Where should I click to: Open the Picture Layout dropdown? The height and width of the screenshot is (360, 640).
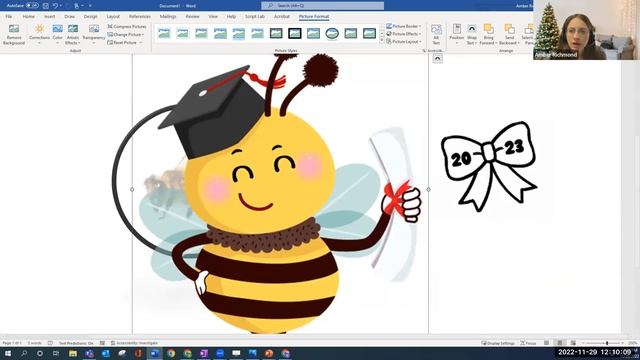coord(403,42)
